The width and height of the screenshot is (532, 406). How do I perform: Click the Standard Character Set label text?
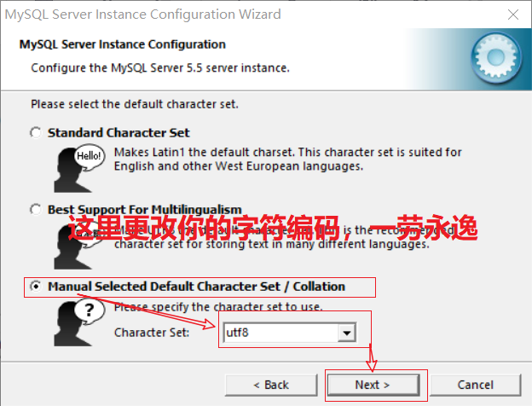(x=119, y=133)
